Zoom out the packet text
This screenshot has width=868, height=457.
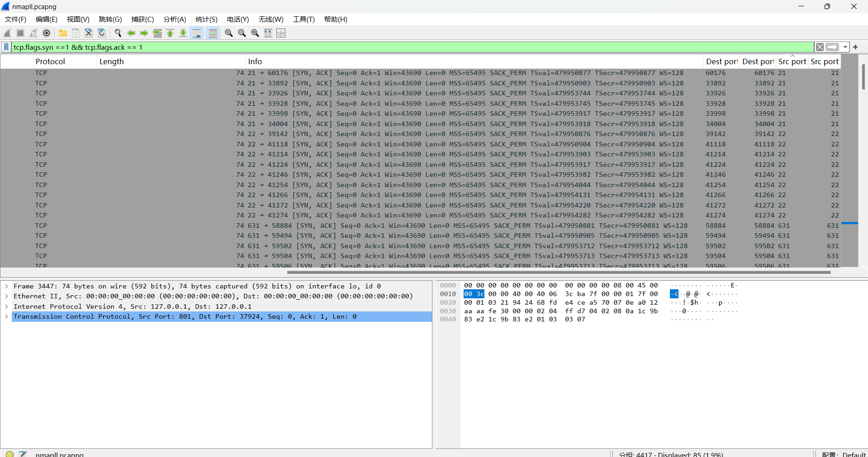[242, 33]
